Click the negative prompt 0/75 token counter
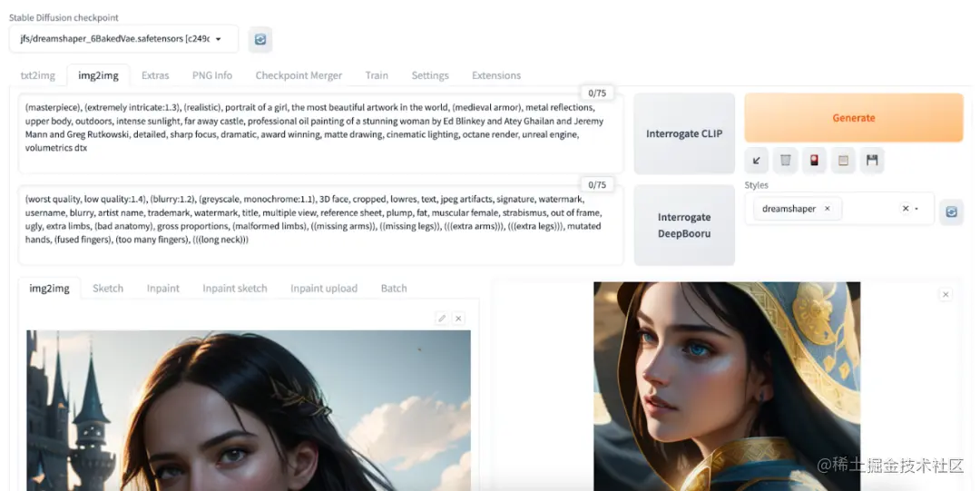The width and height of the screenshot is (980, 491). [597, 185]
